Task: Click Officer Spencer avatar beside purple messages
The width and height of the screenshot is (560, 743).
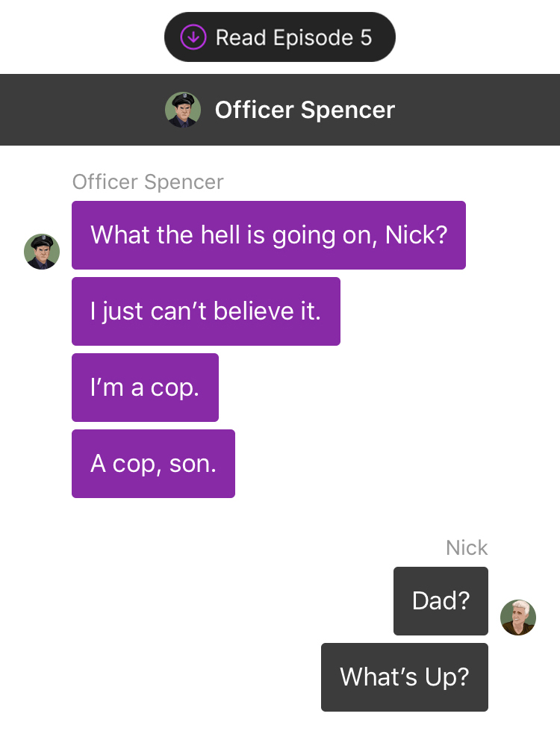Action: point(42,251)
